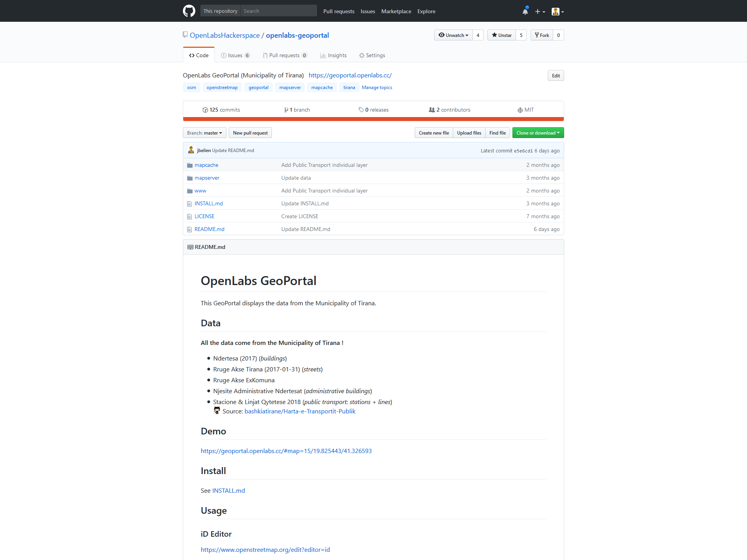Click the MIT license scale icon

pyautogui.click(x=520, y=110)
